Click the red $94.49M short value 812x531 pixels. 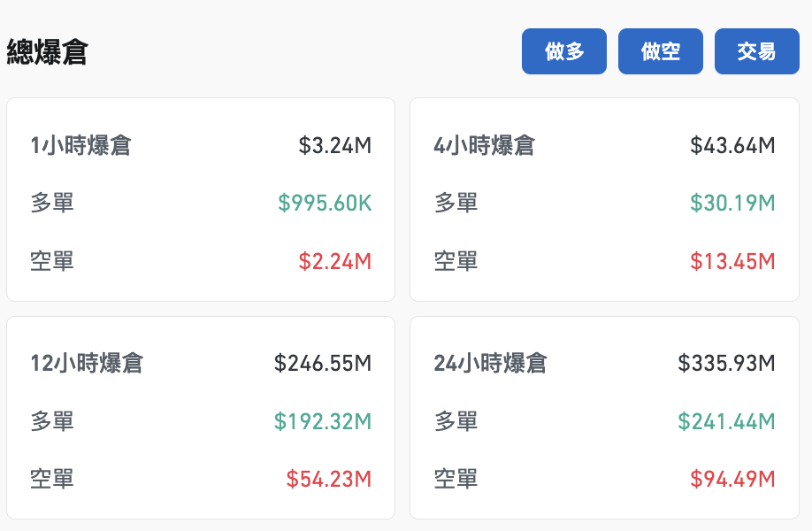click(x=732, y=479)
